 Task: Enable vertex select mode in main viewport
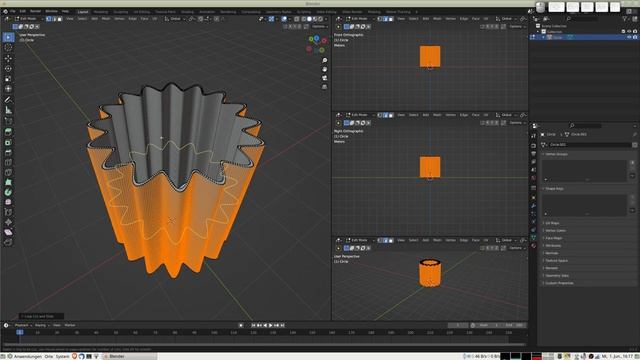click(x=49, y=19)
